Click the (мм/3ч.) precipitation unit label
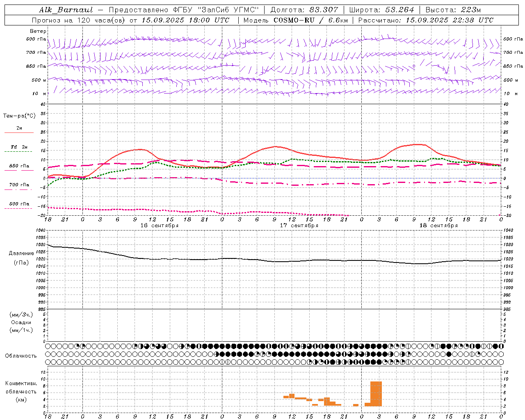 pyautogui.click(x=21, y=315)
